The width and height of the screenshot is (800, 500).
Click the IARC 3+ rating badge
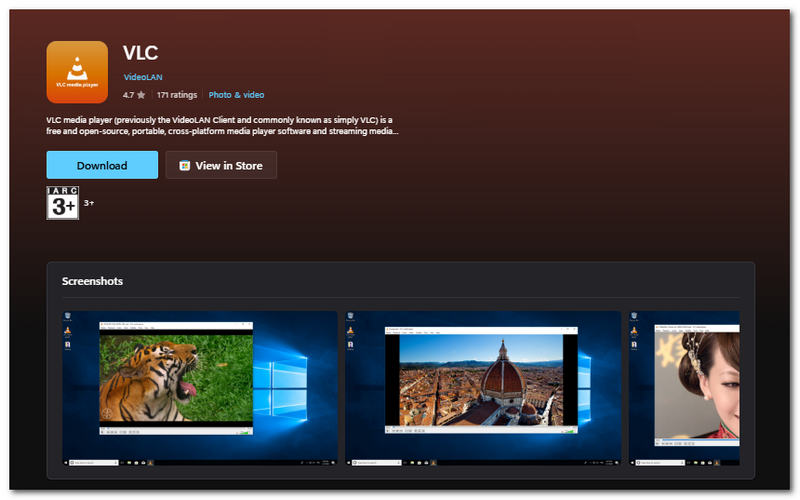click(x=63, y=203)
